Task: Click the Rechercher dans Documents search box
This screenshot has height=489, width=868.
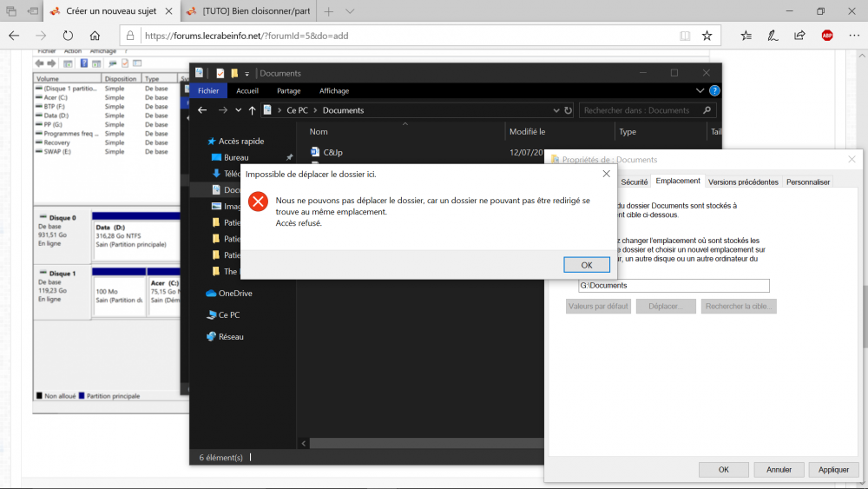Action: pyautogui.click(x=642, y=110)
